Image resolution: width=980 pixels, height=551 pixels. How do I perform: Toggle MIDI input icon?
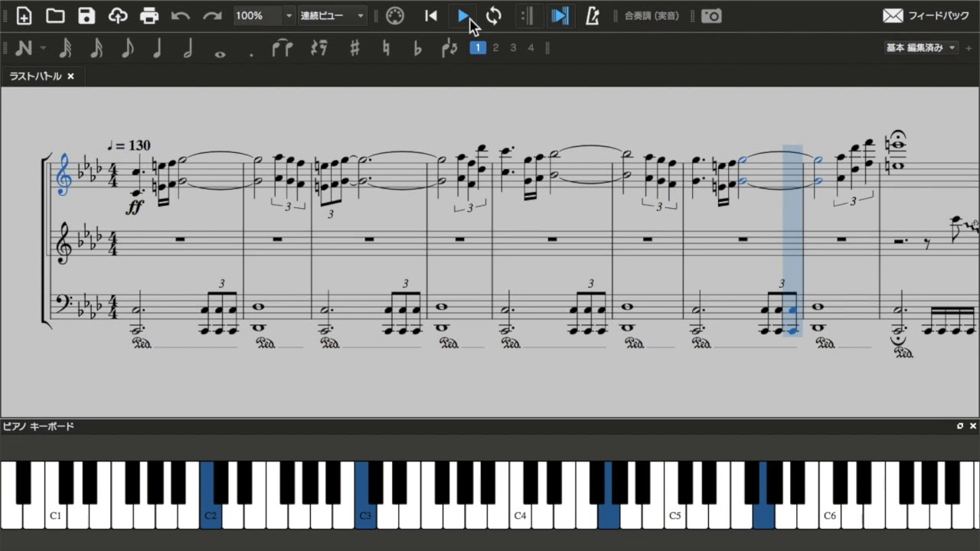pos(395,15)
